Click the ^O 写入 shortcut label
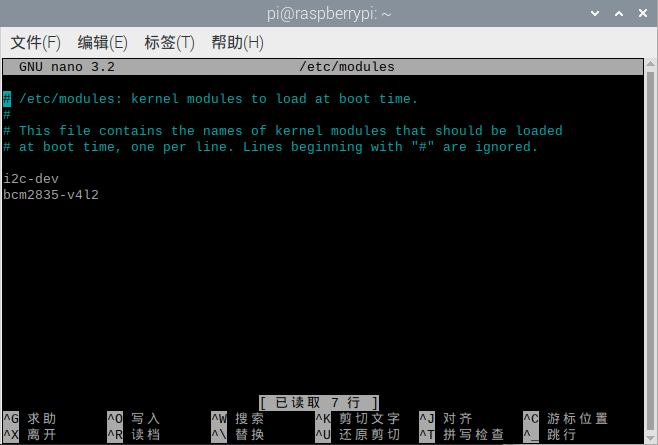 pyautogui.click(x=133, y=419)
